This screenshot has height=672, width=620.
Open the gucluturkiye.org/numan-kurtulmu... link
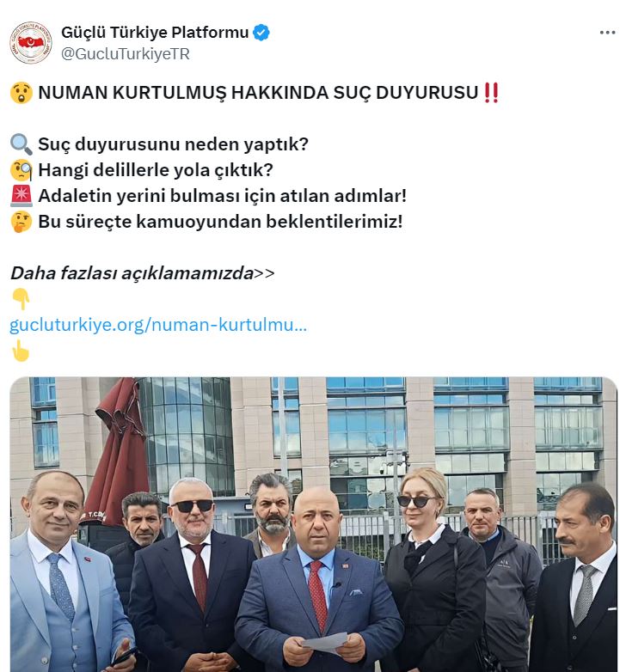(x=158, y=325)
